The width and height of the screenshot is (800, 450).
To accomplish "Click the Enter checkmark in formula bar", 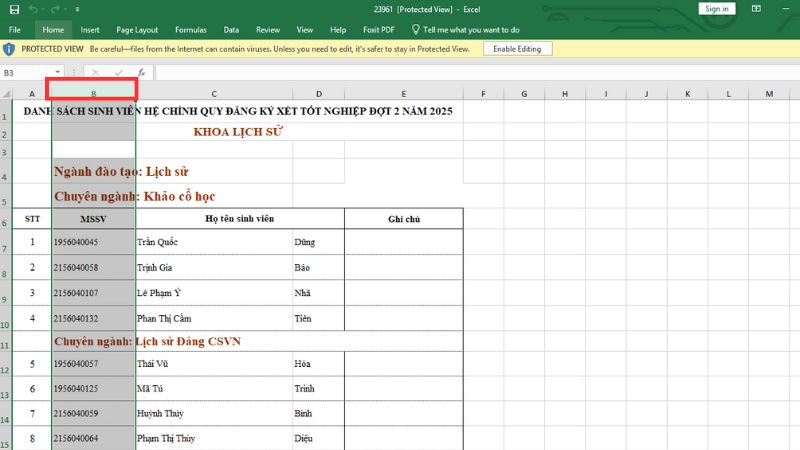I will pyautogui.click(x=119, y=73).
